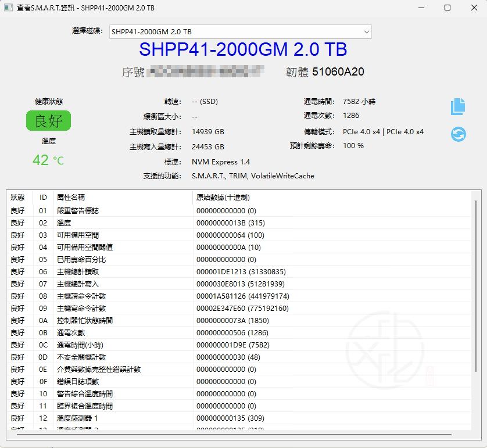Screen dimensions: 487x448
Task: Click the green 良好 health status badge
Action: pyautogui.click(x=48, y=120)
